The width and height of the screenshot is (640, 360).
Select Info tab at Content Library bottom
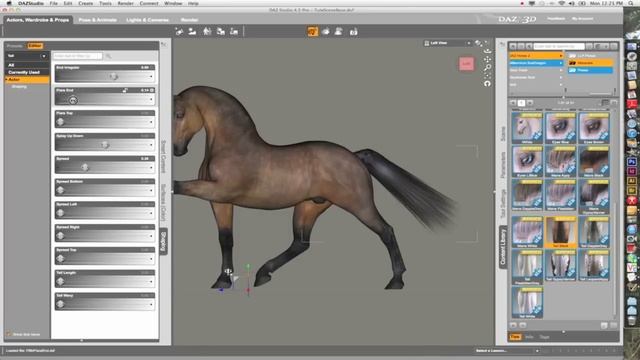(x=529, y=337)
